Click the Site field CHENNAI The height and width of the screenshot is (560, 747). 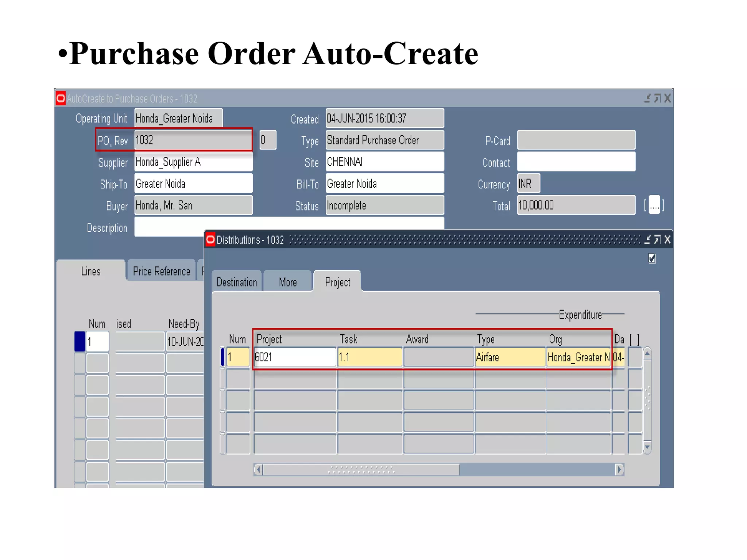click(385, 162)
